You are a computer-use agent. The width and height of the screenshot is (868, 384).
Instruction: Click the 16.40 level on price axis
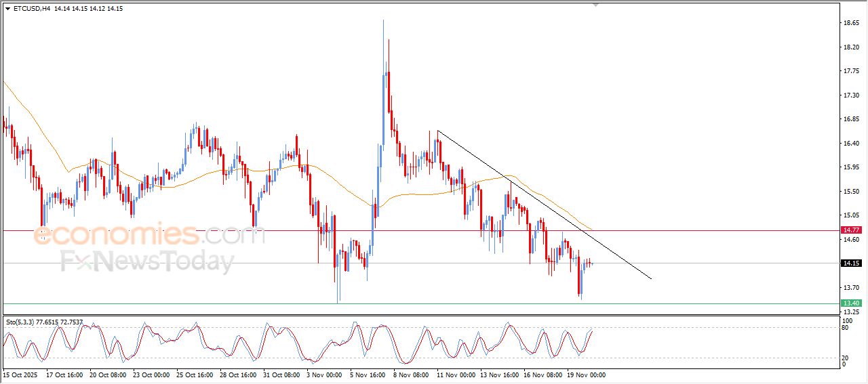click(x=850, y=144)
